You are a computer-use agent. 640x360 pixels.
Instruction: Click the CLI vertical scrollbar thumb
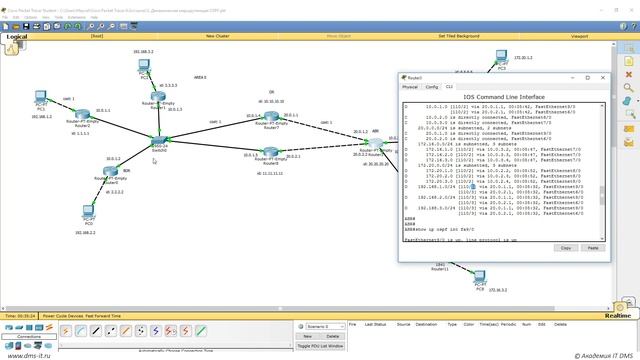[x=602, y=196]
